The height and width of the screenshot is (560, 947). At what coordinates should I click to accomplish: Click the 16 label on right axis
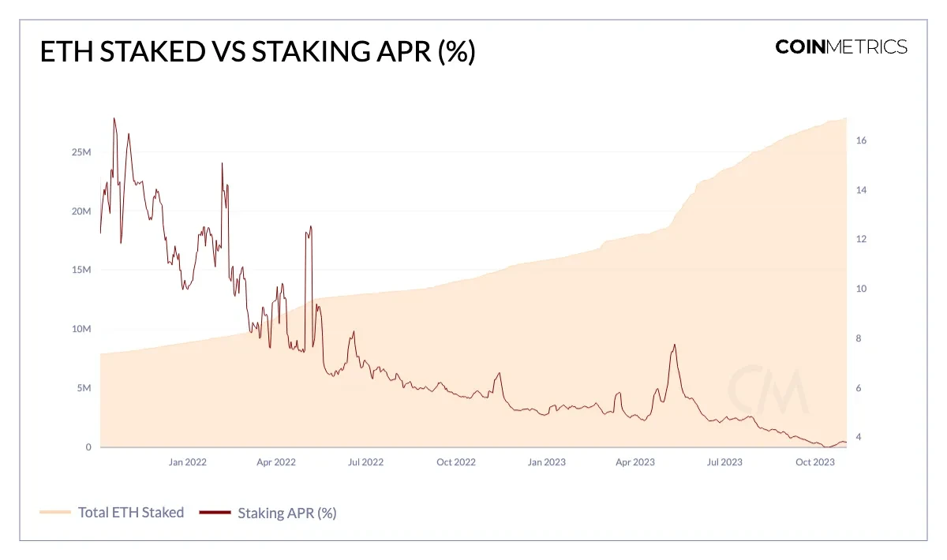pyautogui.click(x=861, y=140)
